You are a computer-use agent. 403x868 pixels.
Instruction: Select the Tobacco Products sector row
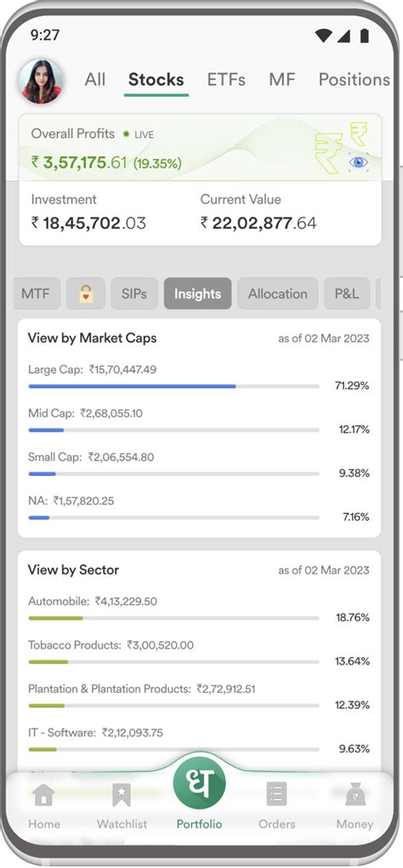point(199,653)
